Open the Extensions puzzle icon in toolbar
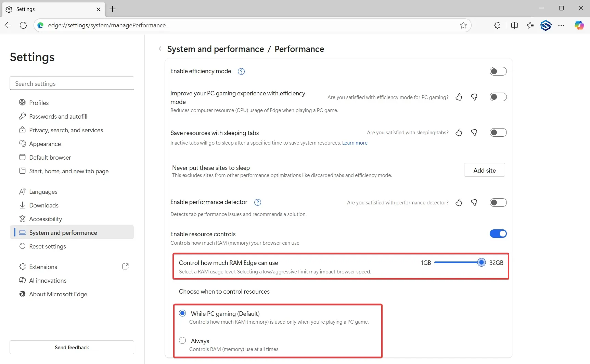The width and height of the screenshot is (590, 364). click(x=497, y=25)
